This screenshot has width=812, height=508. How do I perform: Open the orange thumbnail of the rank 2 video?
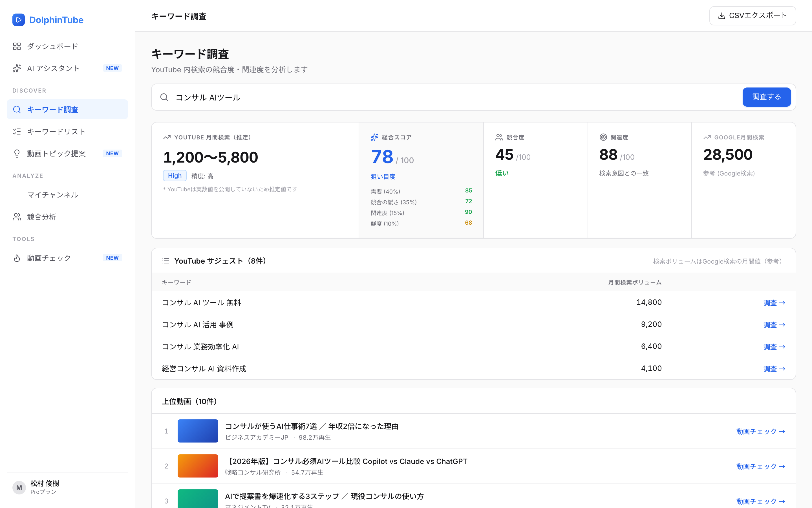[x=198, y=466]
